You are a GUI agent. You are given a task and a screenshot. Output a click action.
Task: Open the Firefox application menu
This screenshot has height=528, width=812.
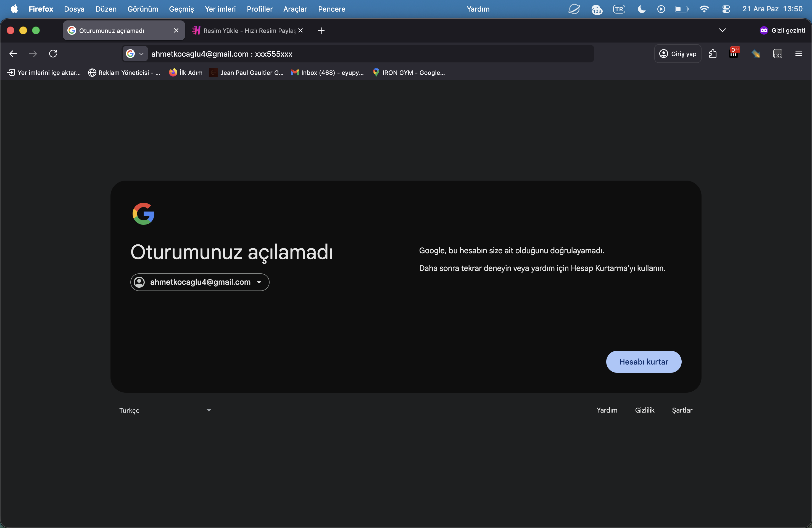click(41, 9)
